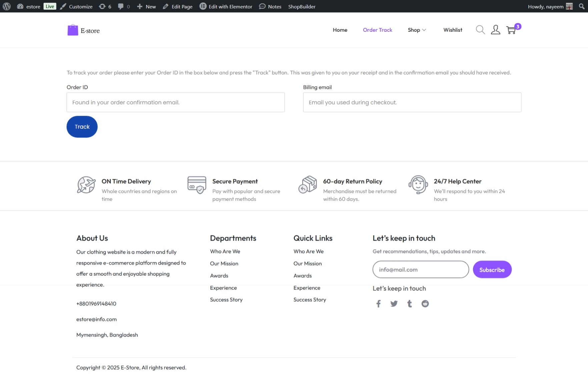Click the Facebook icon in footer
The height and width of the screenshot is (388, 588).
pyautogui.click(x=378, y=304)
